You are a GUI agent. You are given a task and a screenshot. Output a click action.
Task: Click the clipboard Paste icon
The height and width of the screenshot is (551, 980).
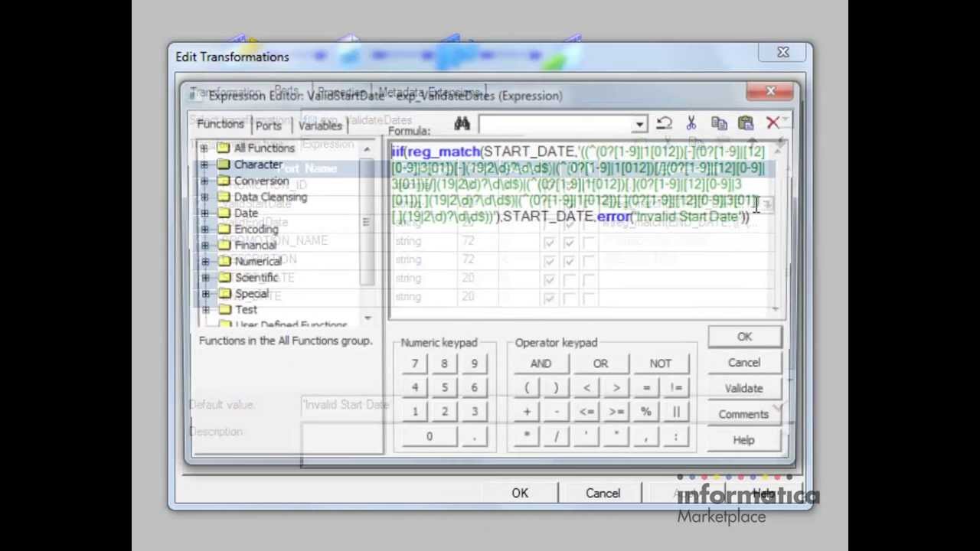pos(745,123)
